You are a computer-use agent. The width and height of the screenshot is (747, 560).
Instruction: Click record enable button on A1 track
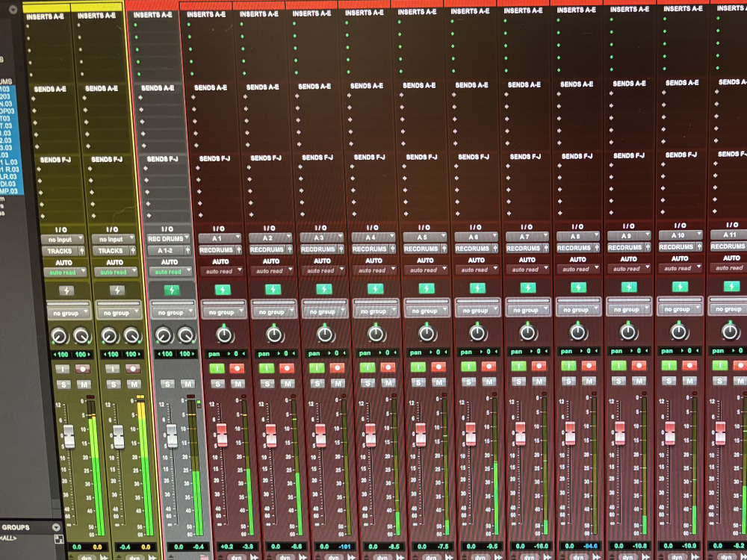point(237,368)
